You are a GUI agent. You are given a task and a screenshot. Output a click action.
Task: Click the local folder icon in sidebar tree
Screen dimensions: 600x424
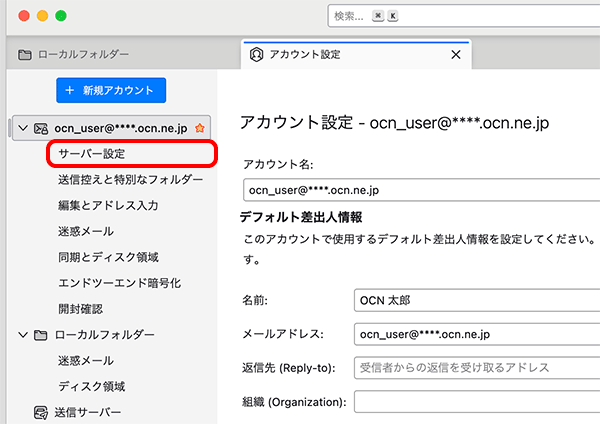point(41,335)
